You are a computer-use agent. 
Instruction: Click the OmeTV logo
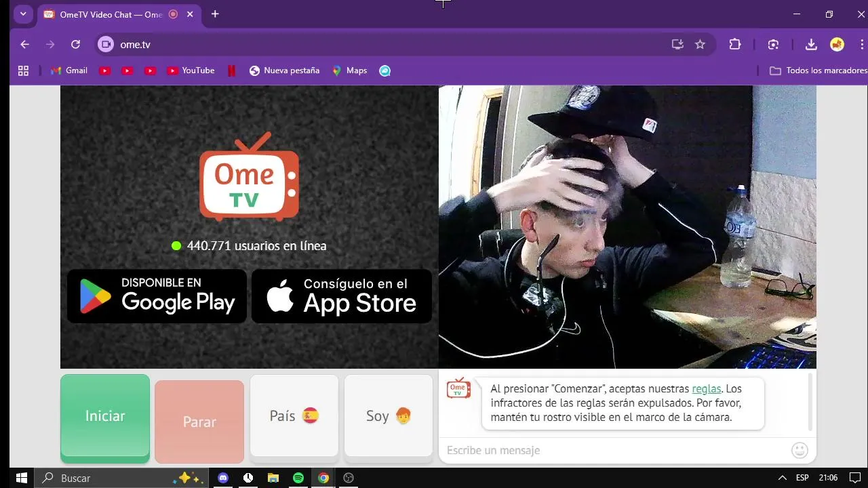point(249,177)
